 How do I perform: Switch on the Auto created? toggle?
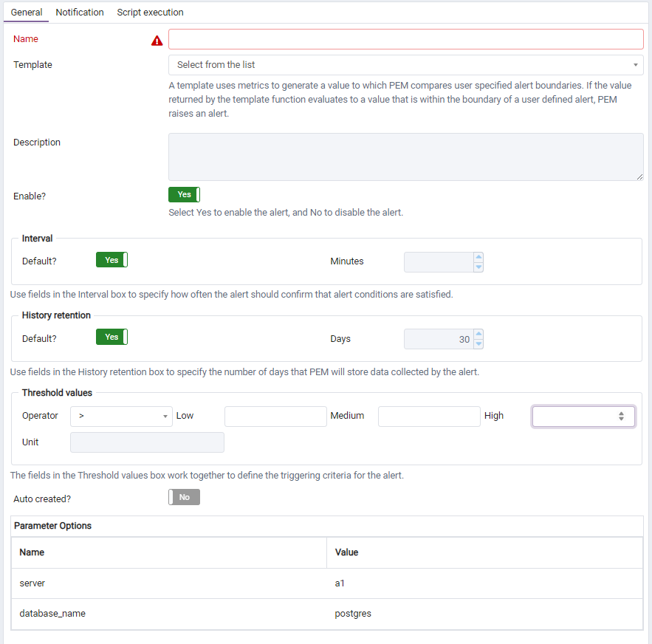[x=184, y=497]
